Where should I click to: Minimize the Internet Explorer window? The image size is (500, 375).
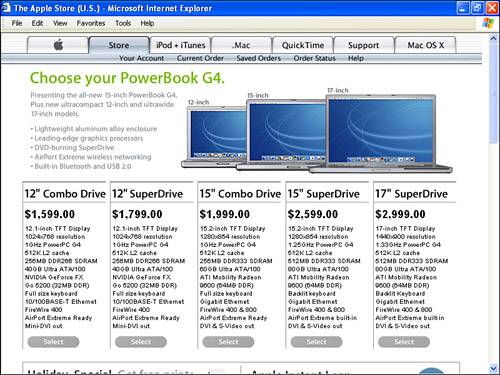click(462, 8)
